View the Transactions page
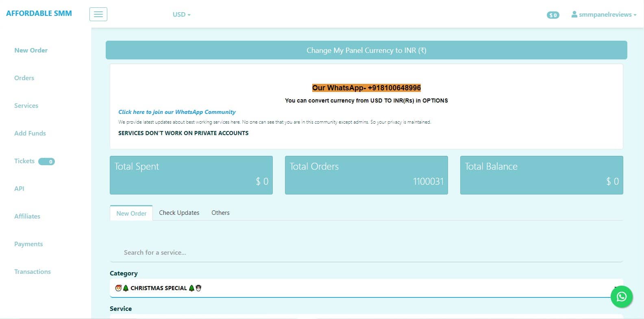This screenshot has width=644, height=319. click(33, 271)
